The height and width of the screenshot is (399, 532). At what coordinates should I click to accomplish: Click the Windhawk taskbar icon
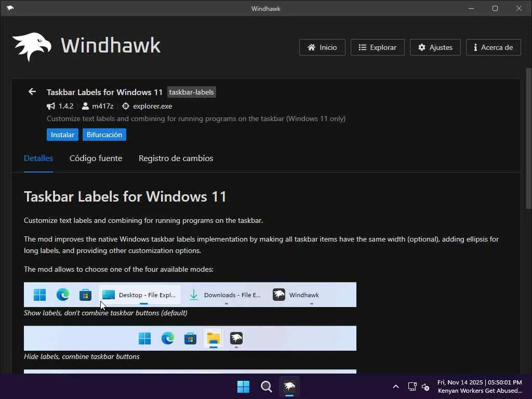[x=289, y=387]
